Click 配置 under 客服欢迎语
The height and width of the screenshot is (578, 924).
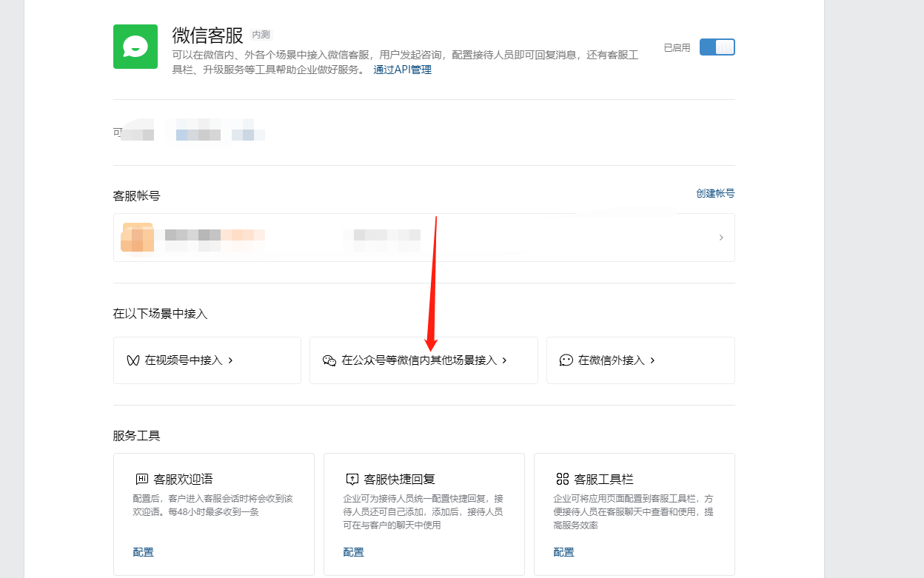point(144,552)
